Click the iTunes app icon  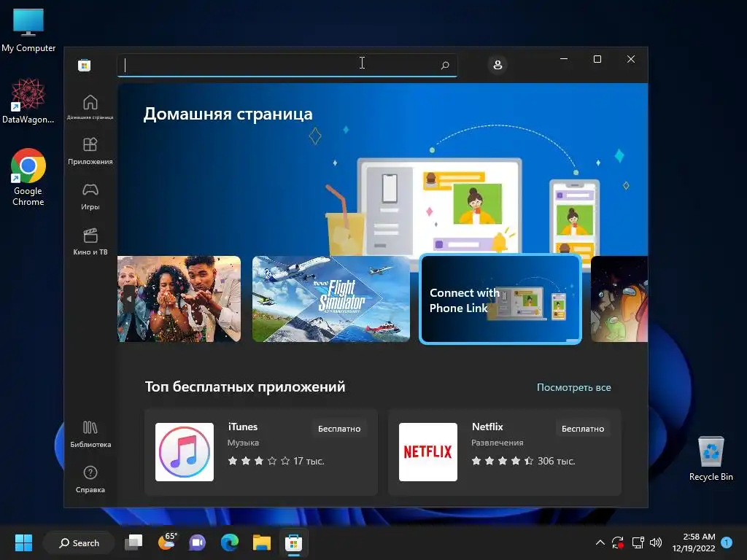click(x=185, y=452)
